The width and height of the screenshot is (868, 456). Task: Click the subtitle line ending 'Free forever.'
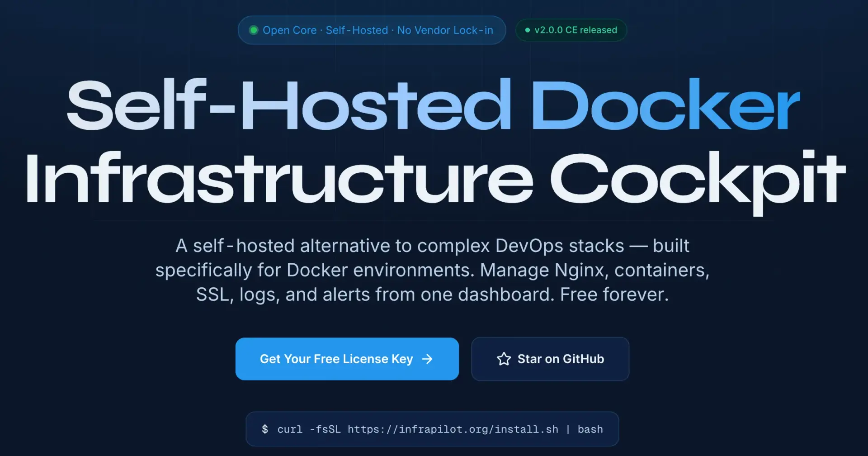click(432, 294)
